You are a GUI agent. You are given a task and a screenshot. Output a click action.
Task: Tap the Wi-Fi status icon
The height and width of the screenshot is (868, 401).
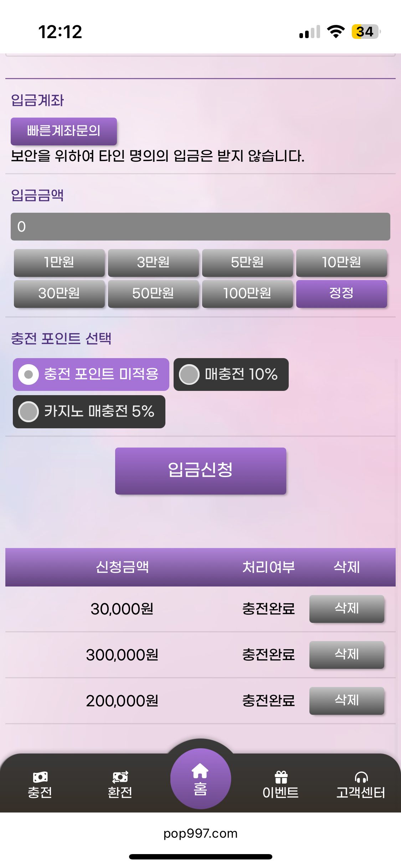click(336, 32)
